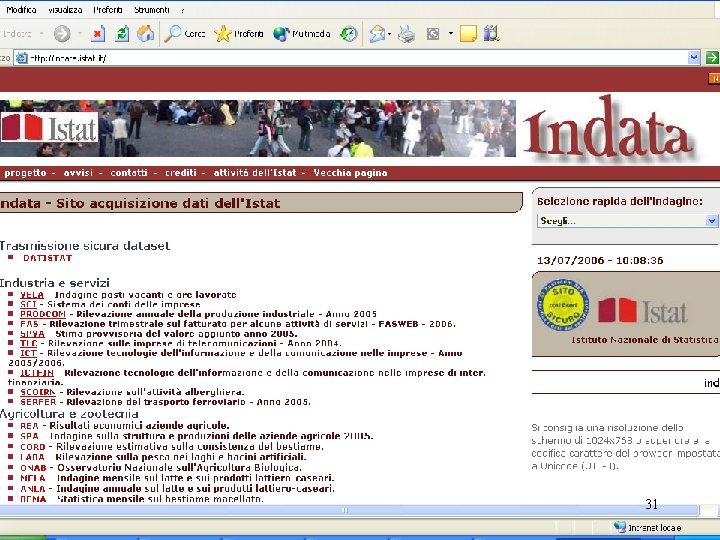Click the Intranet locale status icon

click(620, 527)
